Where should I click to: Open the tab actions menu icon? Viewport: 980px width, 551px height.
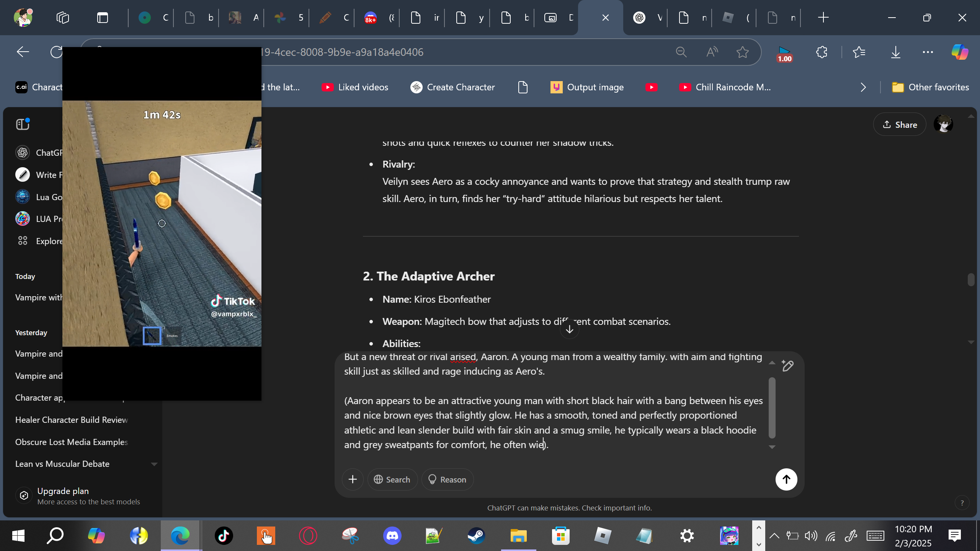(103, 18)
